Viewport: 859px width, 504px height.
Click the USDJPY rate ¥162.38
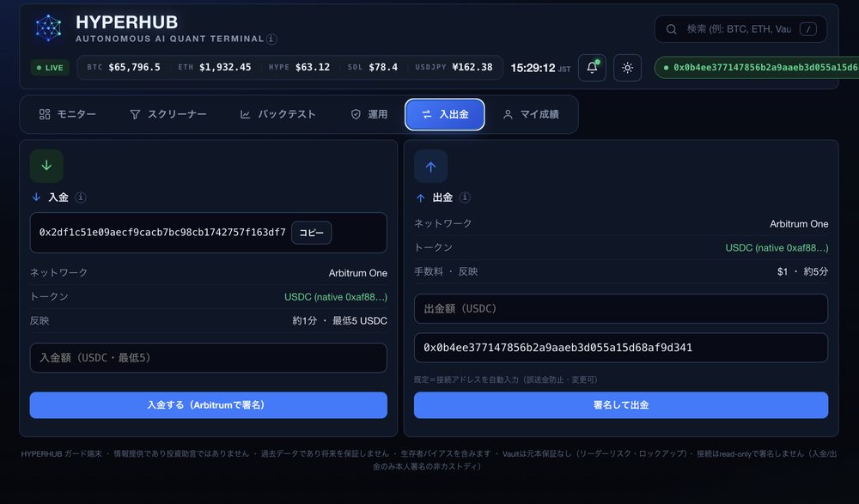tap(472, 67)
